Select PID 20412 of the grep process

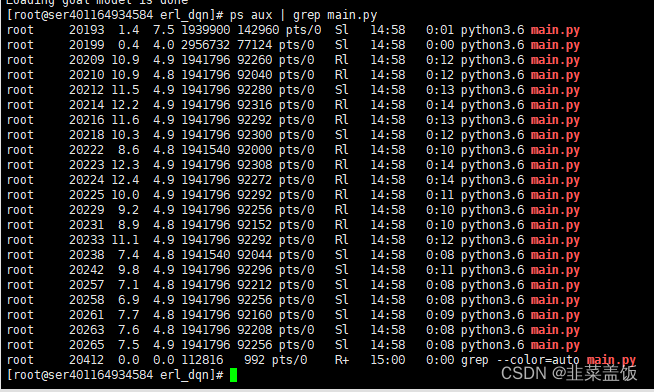(x=86, y=360)
